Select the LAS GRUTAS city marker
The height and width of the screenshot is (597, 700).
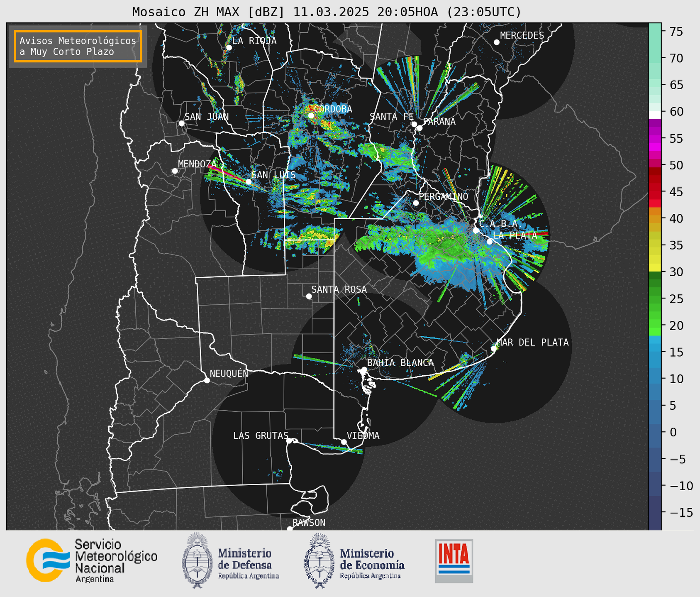click(289, 441)
